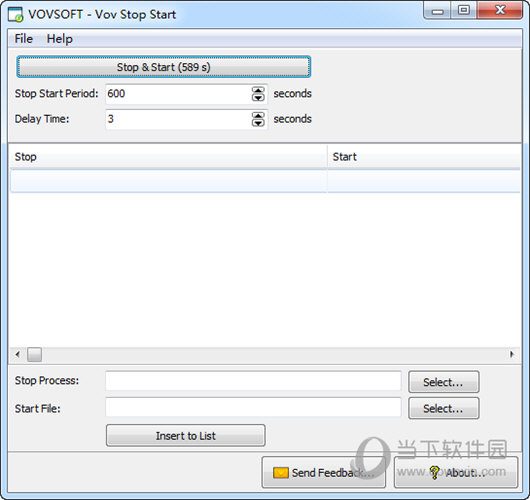Decrease Stop Start Period with down arrow
This screenshot has height=500, width=530.
[x=258, y=98]
